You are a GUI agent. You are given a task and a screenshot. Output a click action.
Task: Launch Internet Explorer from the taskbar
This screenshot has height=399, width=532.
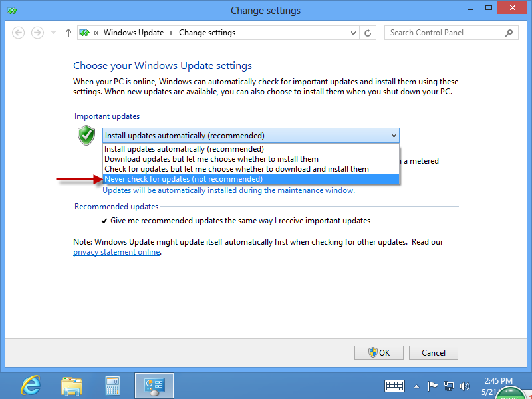pos(31,386)
